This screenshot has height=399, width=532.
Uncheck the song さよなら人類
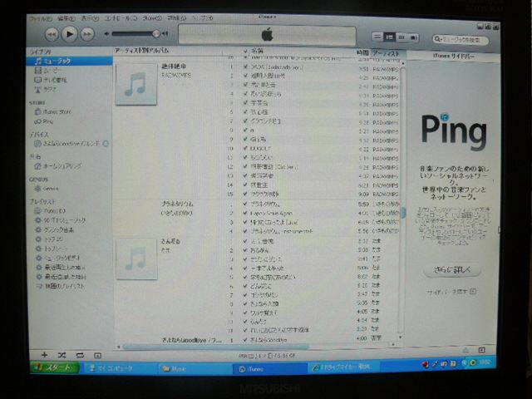245,303
